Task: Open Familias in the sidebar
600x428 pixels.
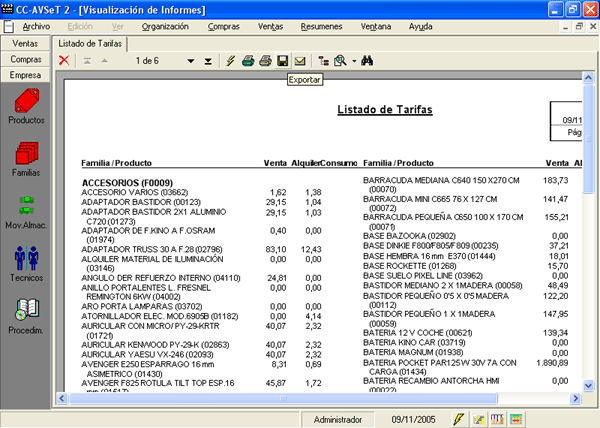Action: [26, 159]
